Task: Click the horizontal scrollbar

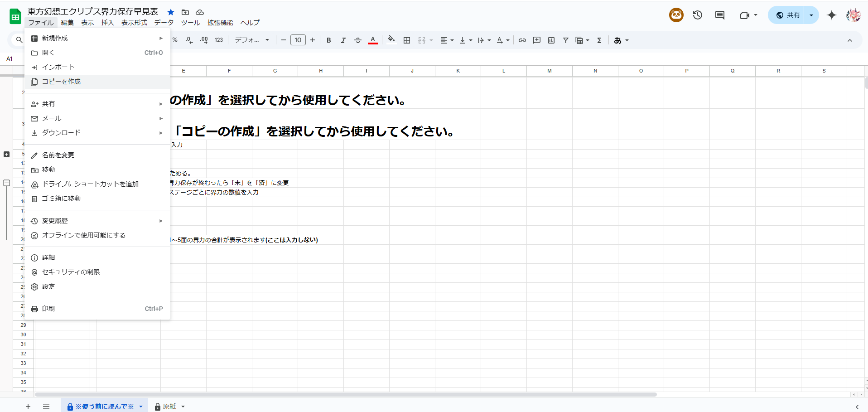Action: coord(346,394)
